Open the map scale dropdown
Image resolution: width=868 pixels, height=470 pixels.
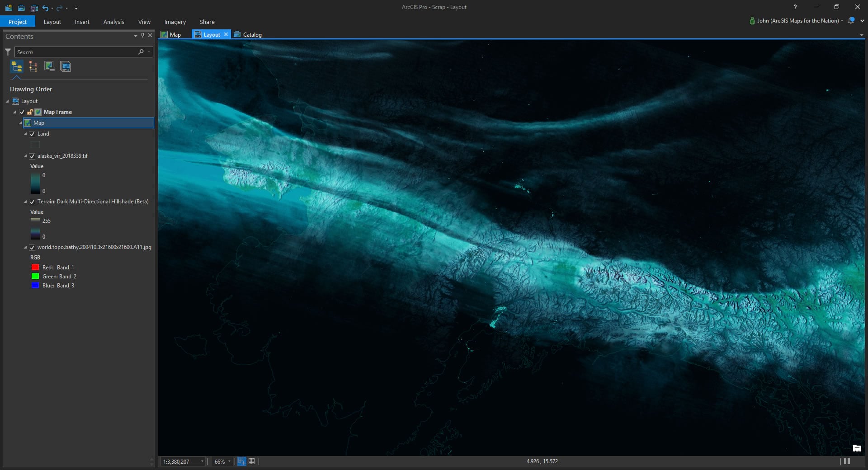(x=202, y=461)
